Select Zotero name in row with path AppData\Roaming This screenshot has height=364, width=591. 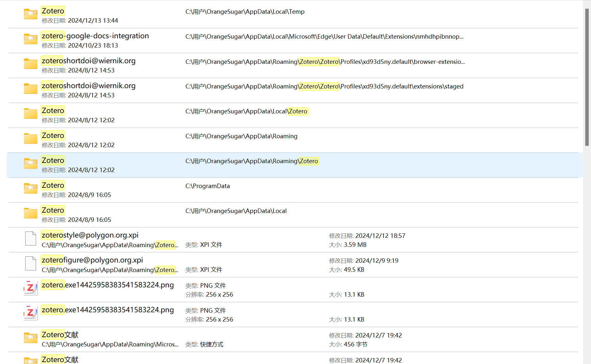(x=53, y=135)
